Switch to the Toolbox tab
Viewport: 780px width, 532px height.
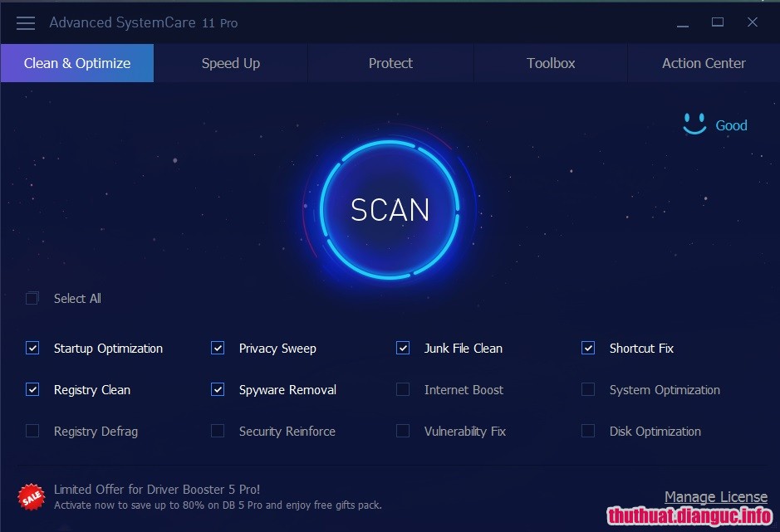550,63
